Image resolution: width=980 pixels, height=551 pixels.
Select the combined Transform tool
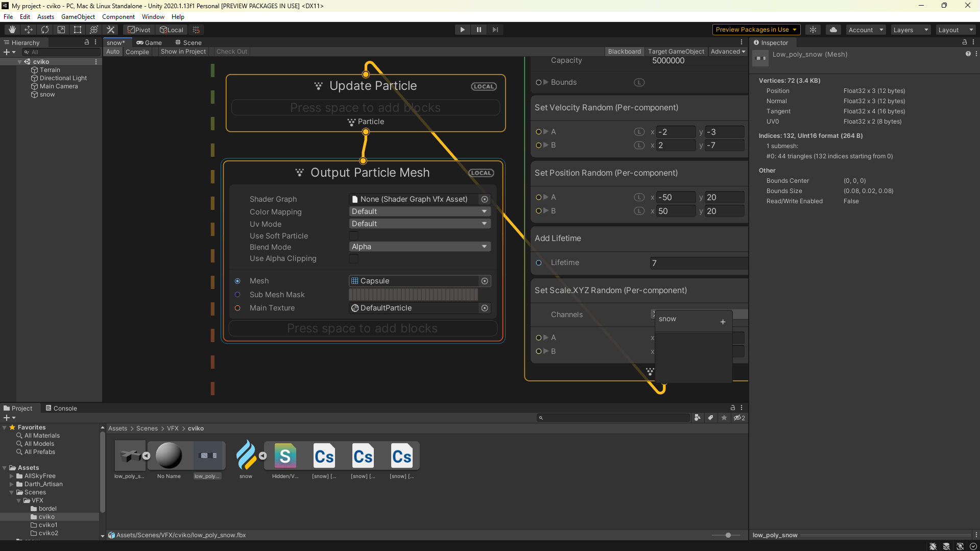tap(94, 30)
